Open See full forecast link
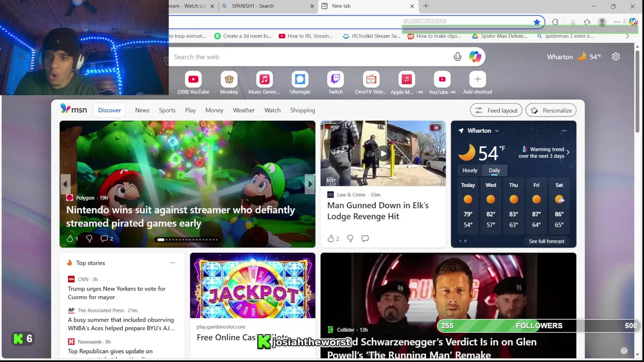 pyautogui.click(x=546, y=241)
